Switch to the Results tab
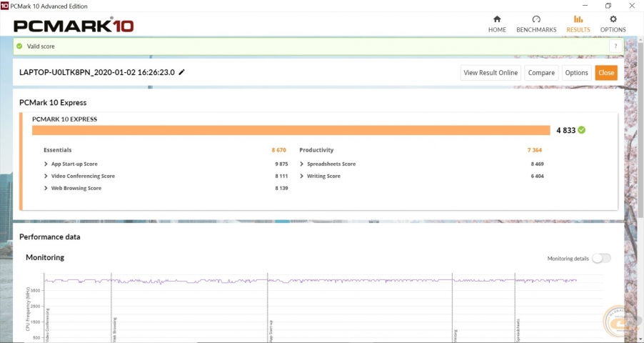This screenshot has width=644, height=343. point(578,24)
